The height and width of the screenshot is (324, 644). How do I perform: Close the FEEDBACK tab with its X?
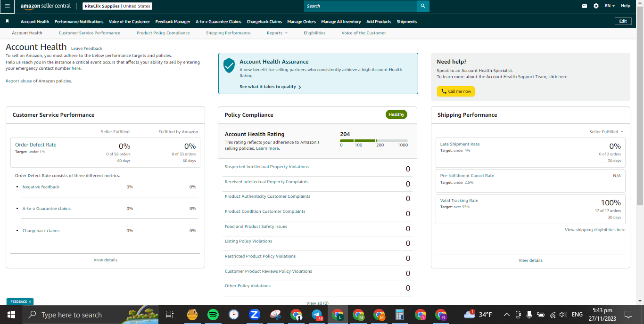[x=30, y=302]
